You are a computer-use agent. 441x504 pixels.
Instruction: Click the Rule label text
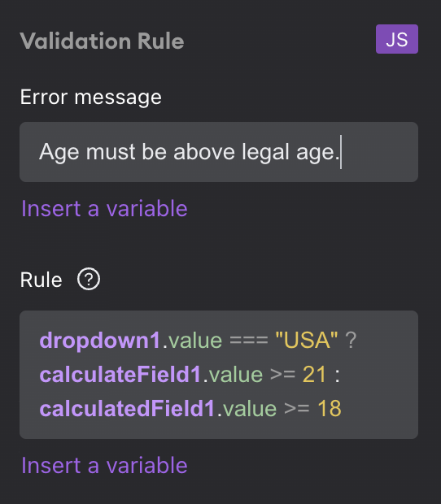tap(41, 280)
